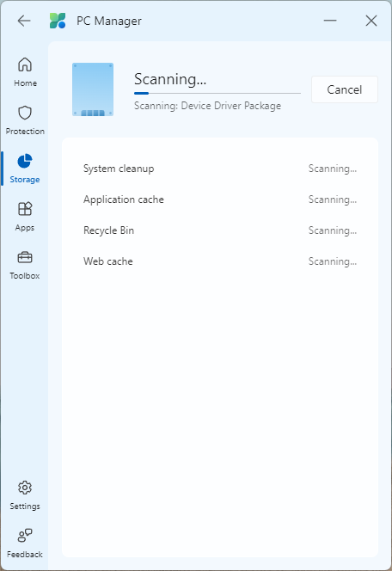Viewport: 392px width, 571px height.
Task: Open the Home section icon
Action: point(25,65)
